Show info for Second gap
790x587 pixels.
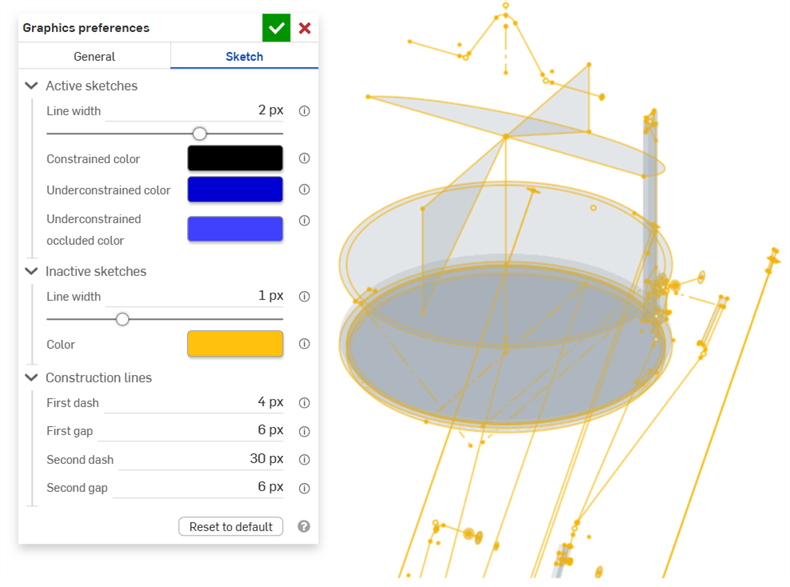pyautogui.click(x=304, y=488)
